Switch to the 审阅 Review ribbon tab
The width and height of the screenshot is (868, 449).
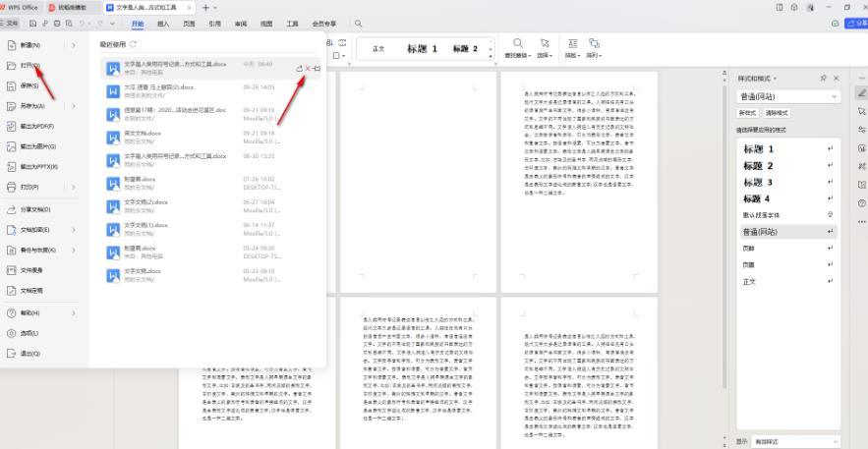[x=241, y=24]
